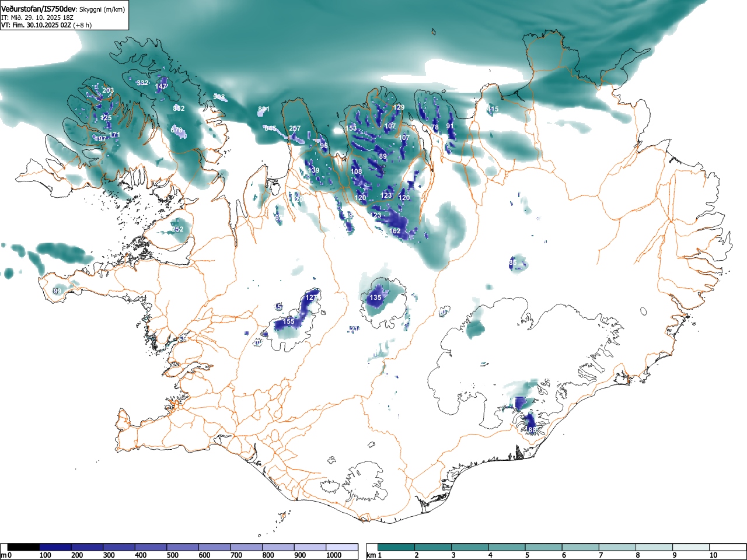Select the IT: Mið. 29. 10. 2025 18Z line

pos(37,17)
